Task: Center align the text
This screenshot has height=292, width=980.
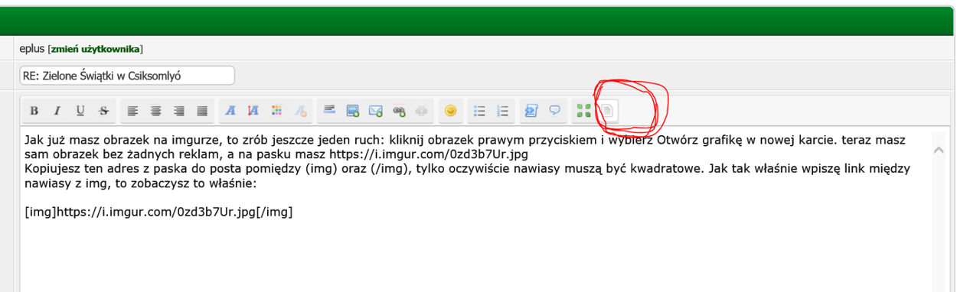Action: click(x=155, y=111)
